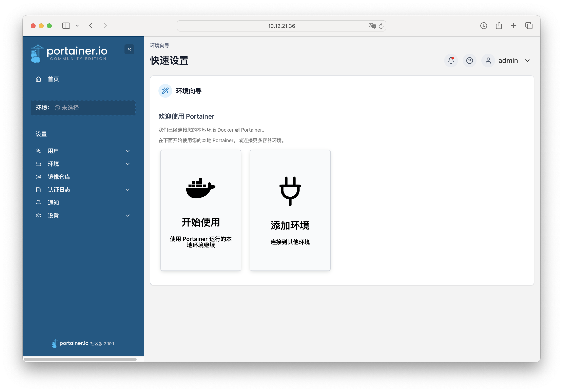
Task: Click Safari translate icon in address bar
Action: pos(372,26)
